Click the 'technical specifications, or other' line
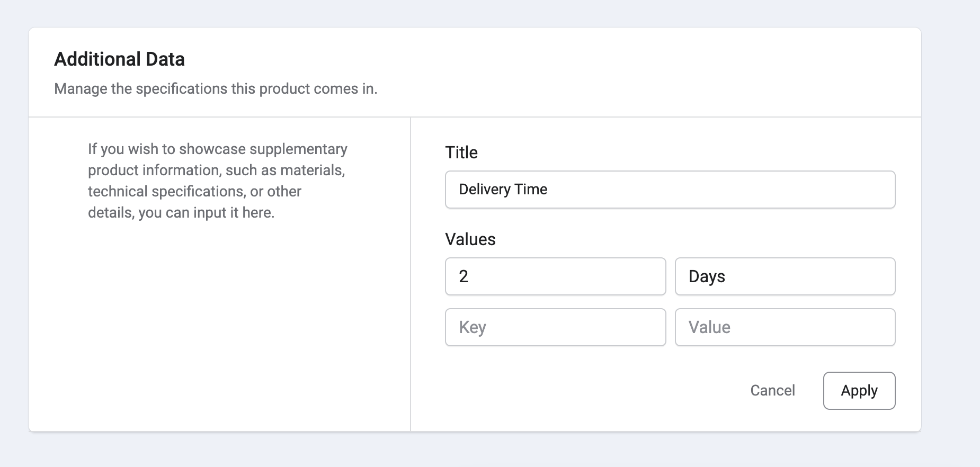 click(194, 191)
